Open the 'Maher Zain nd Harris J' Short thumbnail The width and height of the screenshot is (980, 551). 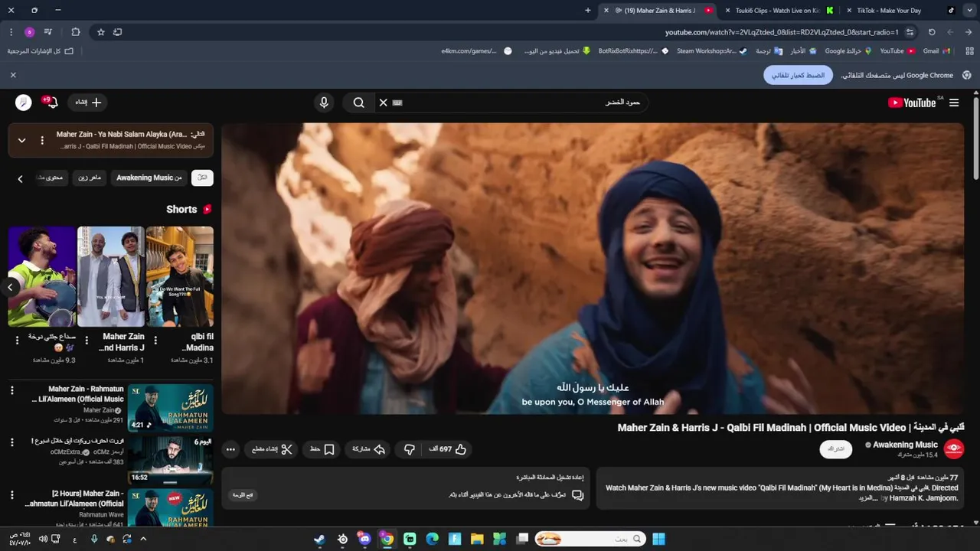[x=111, y=276]
